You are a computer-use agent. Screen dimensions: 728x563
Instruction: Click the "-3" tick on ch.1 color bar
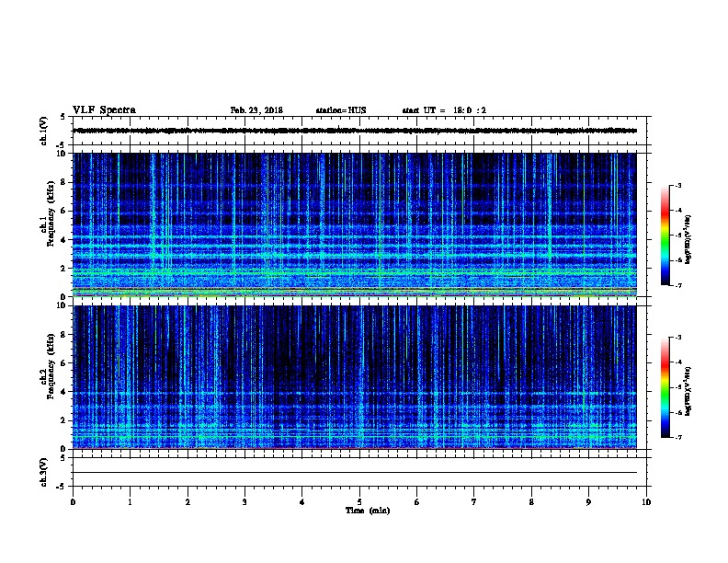[x=677, y=185]
